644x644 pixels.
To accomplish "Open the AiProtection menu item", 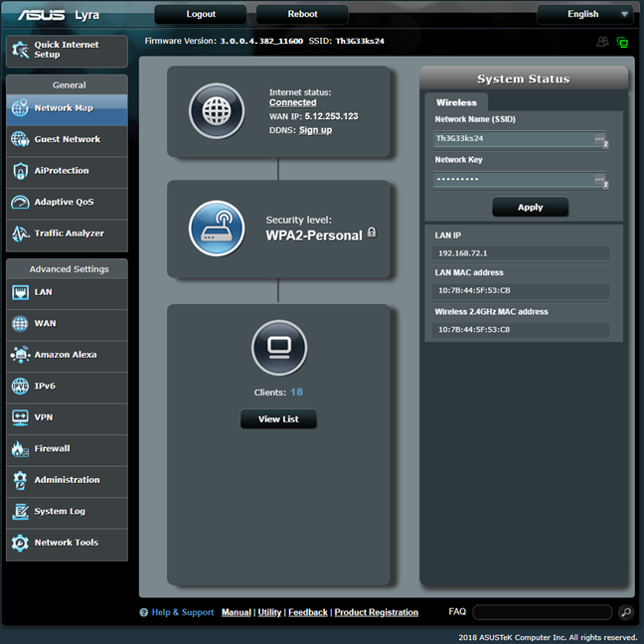I will [67, 171].
